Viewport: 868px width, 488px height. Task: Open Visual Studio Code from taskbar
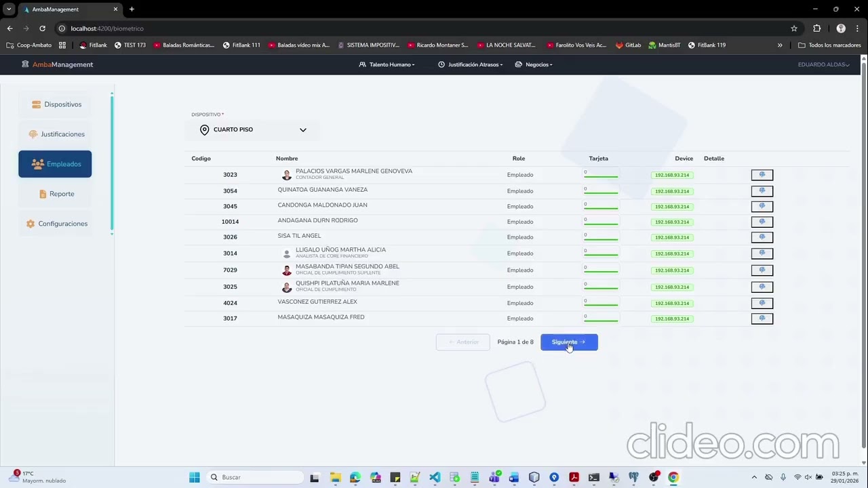(435, 477)
